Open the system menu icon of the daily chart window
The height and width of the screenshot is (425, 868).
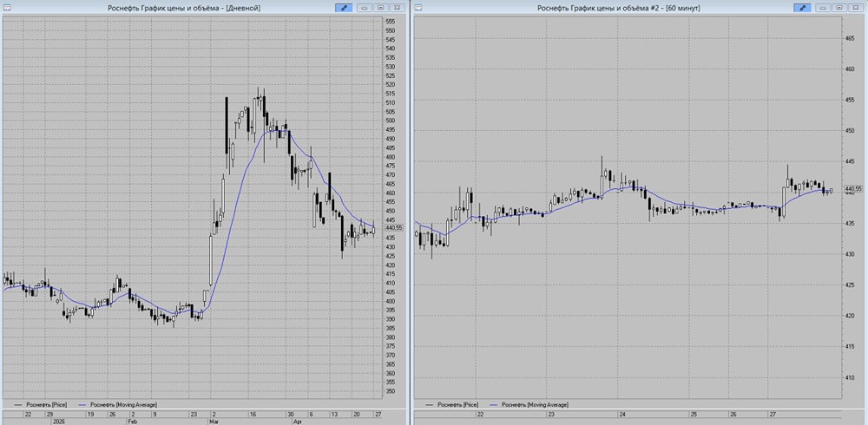(7, 7)
